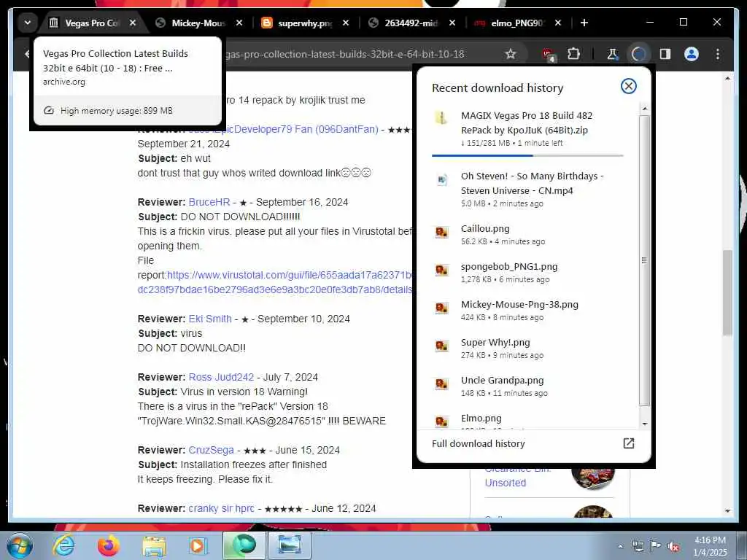747x560 pixels.
Task: Show hidden tray icons arrow
Action: [x=620, y=546]
